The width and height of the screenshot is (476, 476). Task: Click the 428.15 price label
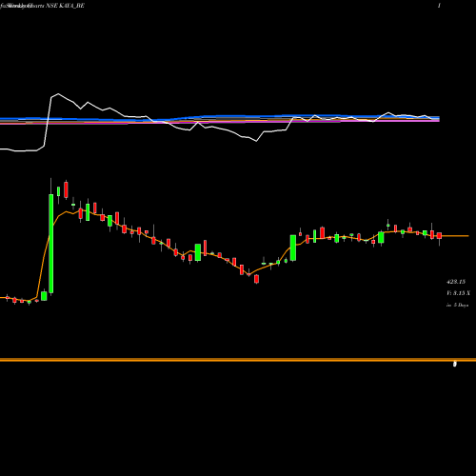(456, 282)
